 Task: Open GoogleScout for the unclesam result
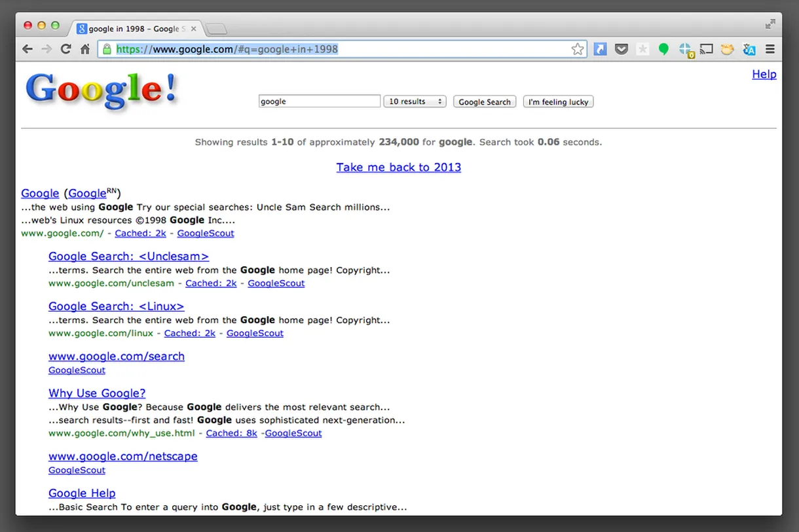pyautogui.click(x=276, y=283)
